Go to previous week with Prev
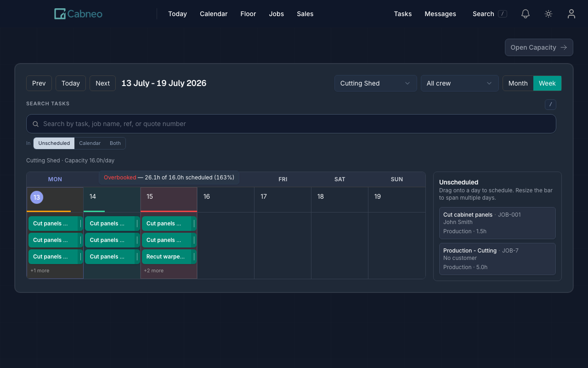 click(39, 83)
